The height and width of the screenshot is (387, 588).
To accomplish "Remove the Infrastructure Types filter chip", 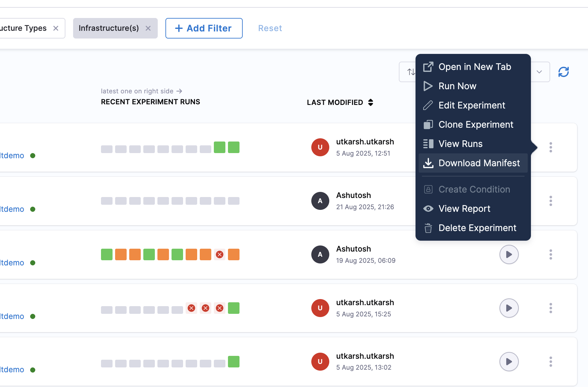I will 56,28.
